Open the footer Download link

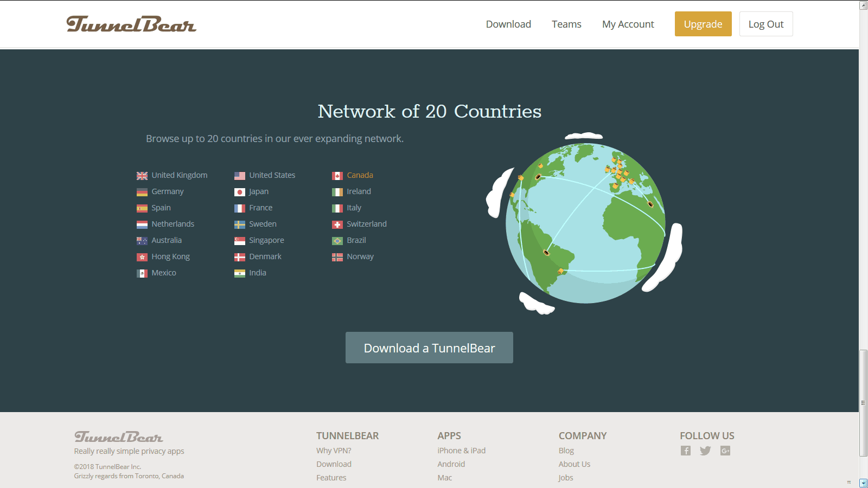pos(334,464)
